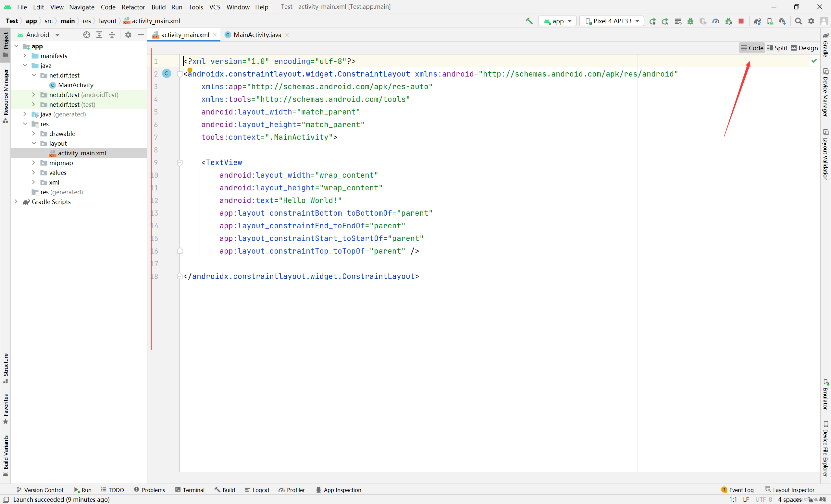Viewport: 831px width, 504px height.
Task: Click the Run with Coverage shield icon
Action: [x=703, y=21]
